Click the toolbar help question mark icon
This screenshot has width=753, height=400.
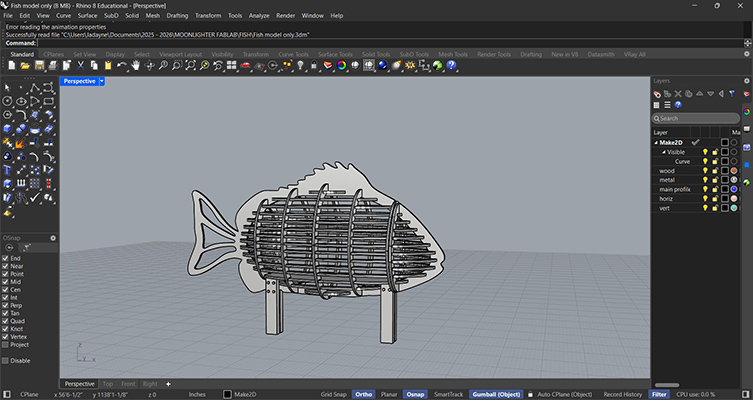(x=451, y=66)
